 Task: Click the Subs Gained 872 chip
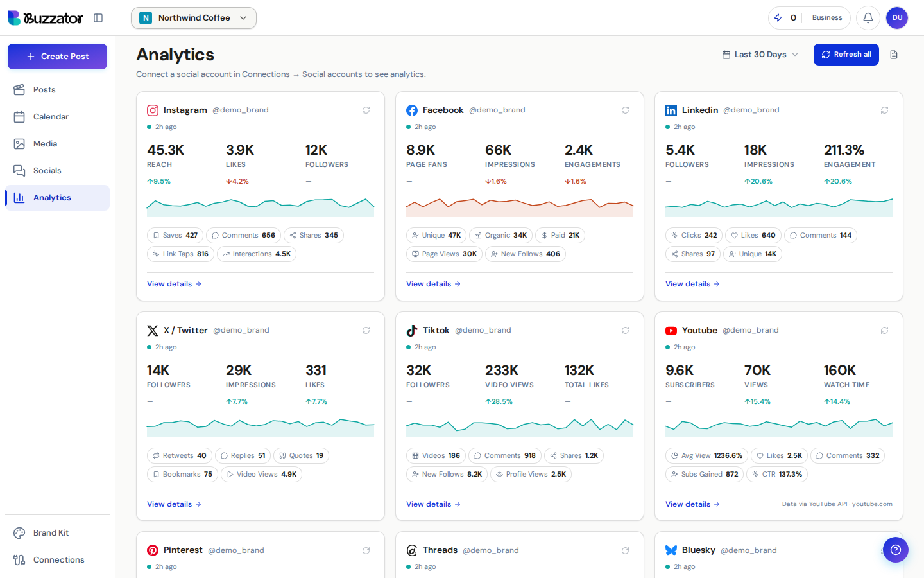705,475
